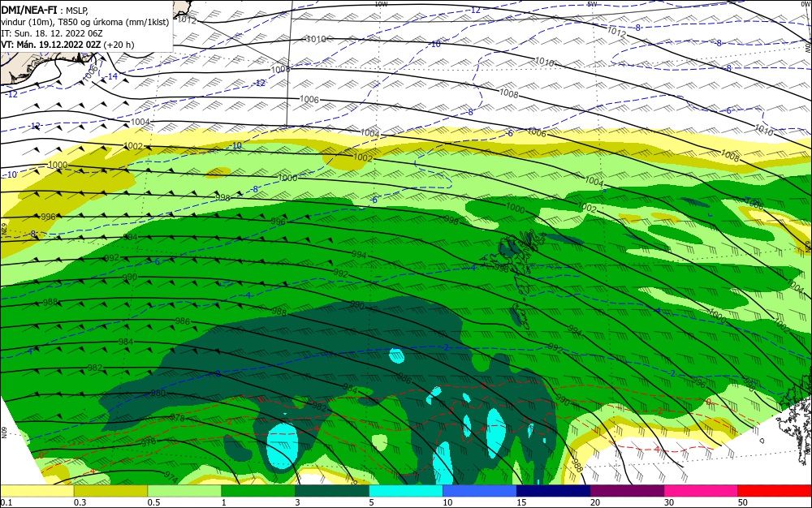
Task: Click the '-14' temperature contour label
Action: coord(110,76)
